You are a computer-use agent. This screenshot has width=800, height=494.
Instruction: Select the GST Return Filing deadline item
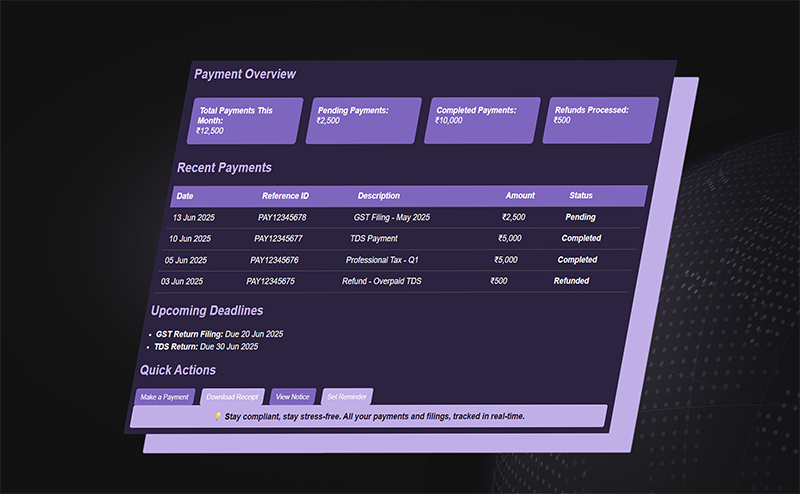coord(219,334)
